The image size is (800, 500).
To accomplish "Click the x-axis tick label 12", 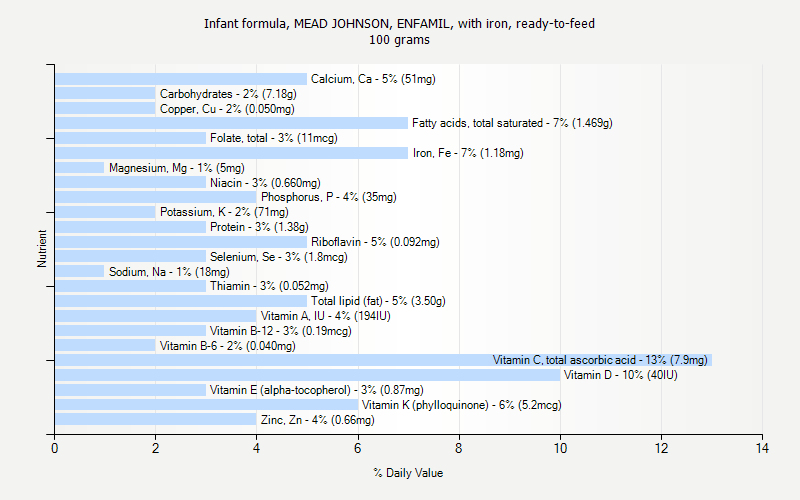I will click(x=661, y=448).
